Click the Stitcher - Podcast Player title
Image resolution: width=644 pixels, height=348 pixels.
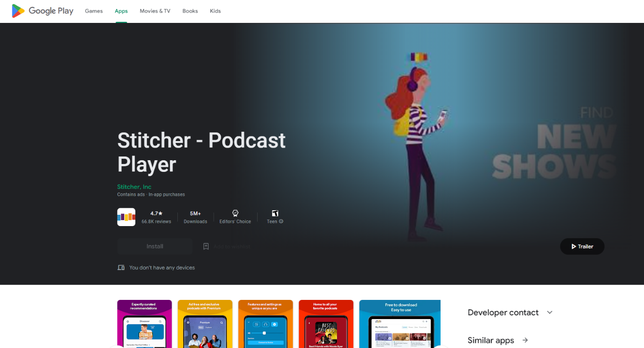pyautogui.click(x=201, y=152)
